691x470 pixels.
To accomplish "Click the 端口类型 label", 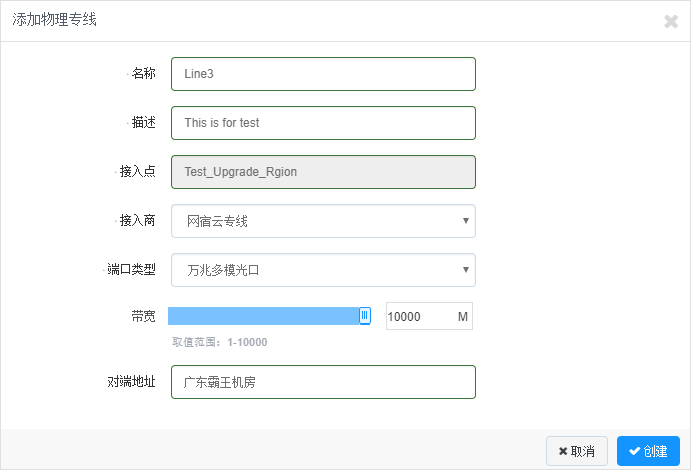I will 131,269.
